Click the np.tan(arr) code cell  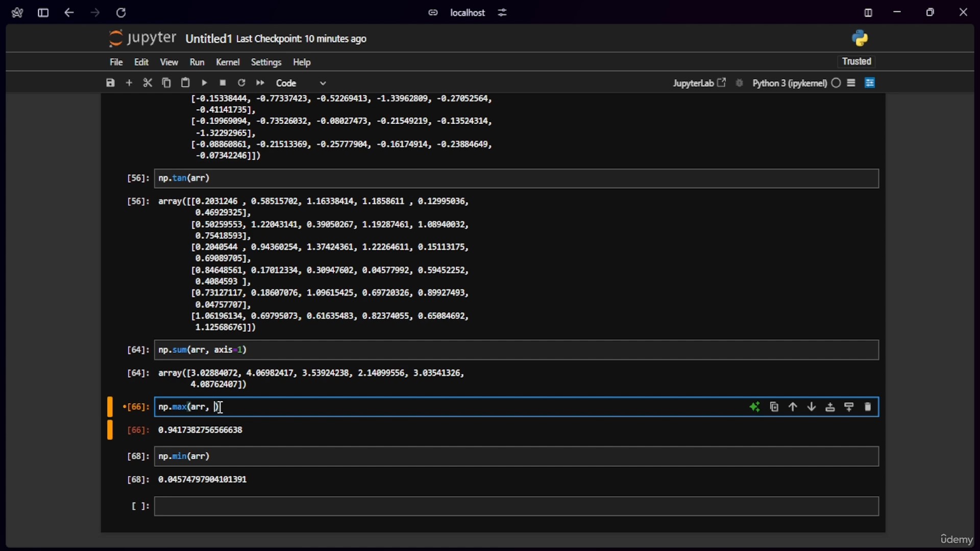coord(517,179)
